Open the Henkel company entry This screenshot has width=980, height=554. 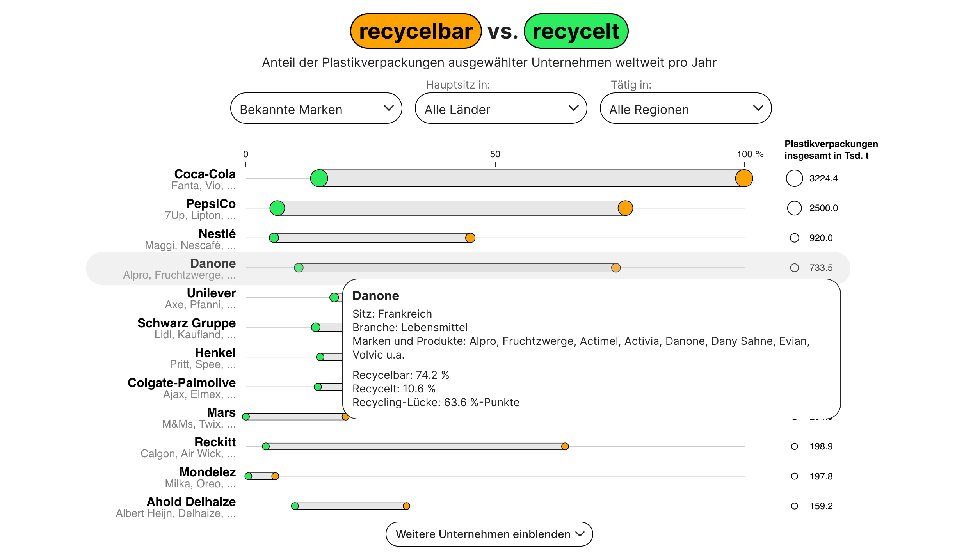click(215, 353)
